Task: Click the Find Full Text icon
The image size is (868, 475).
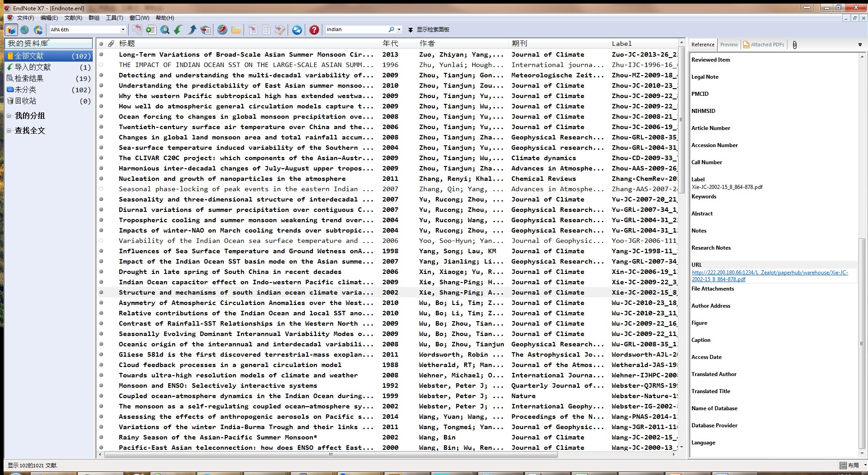Action: coord(206,30)
